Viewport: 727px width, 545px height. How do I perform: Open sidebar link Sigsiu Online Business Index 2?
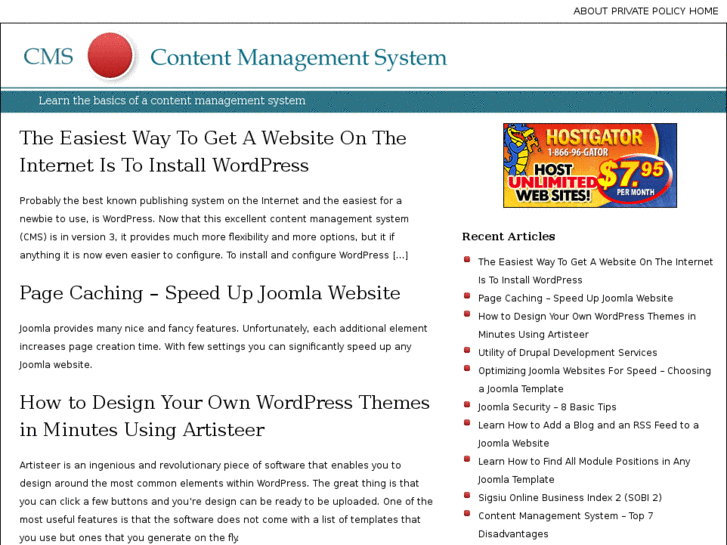[570, 498]
